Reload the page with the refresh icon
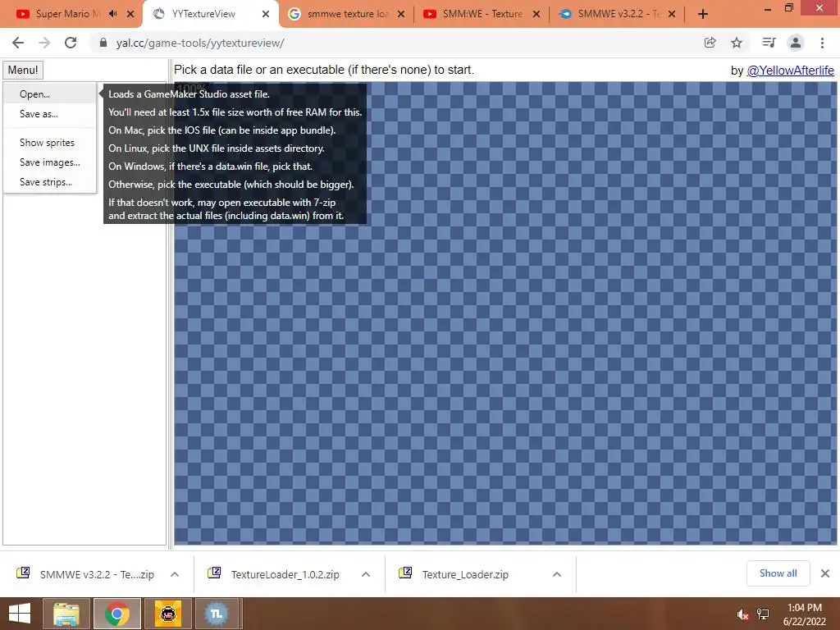This screenshot has width=840, height=630. pyautogui.click(x=71, y=43)
